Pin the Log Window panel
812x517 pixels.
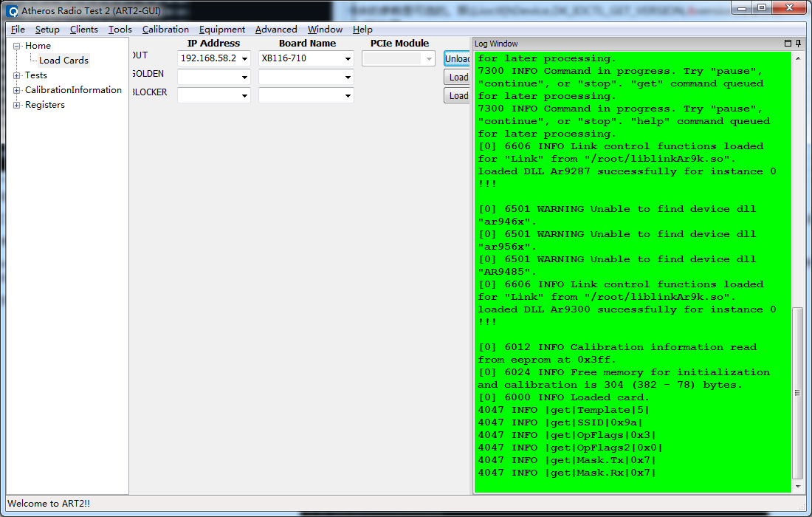pyautogui.click(x=798, y=44)
